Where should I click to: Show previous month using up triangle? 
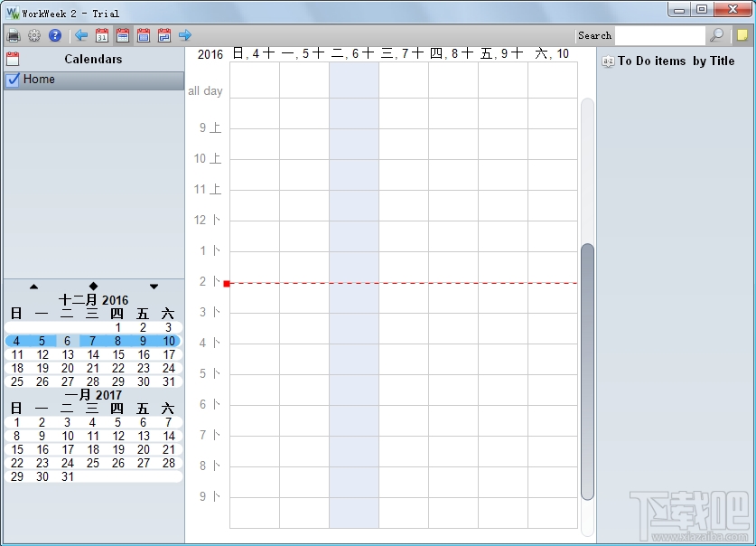[33, 287]
